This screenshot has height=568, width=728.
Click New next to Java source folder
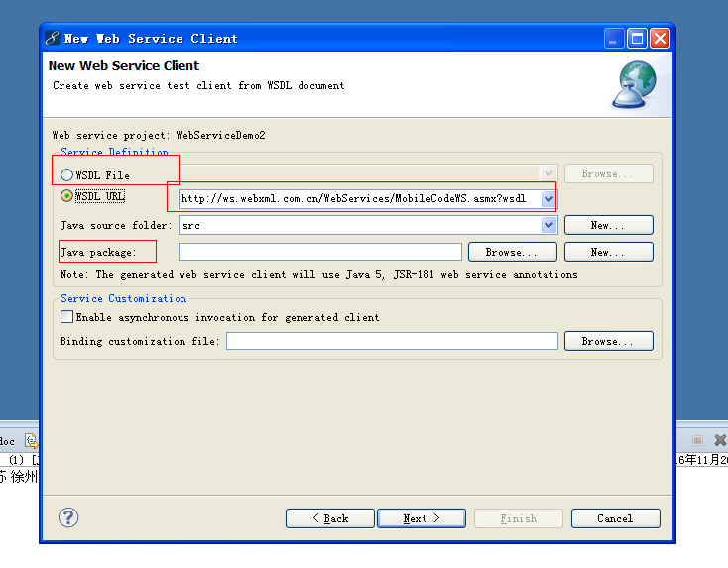point(609,225)
